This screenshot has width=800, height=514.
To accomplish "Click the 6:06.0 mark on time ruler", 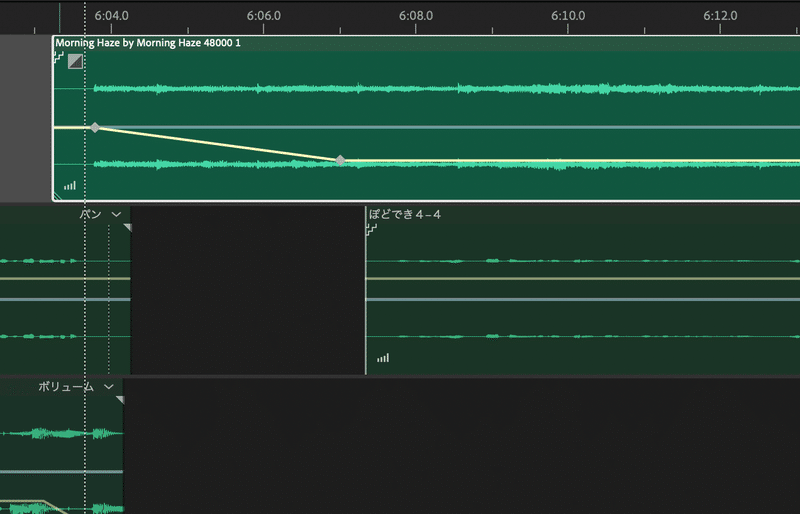I will point(264,16).
